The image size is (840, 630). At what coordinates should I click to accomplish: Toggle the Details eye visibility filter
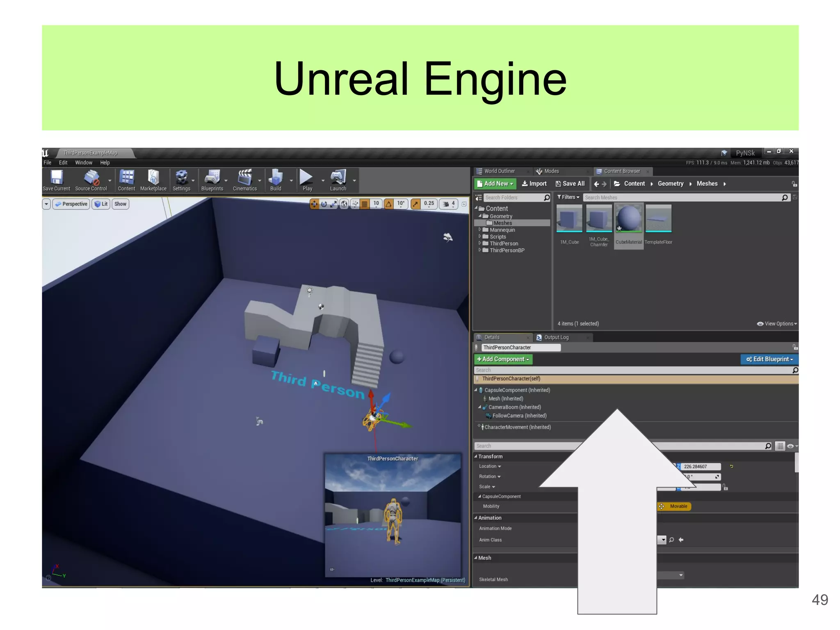pos(790,446)
